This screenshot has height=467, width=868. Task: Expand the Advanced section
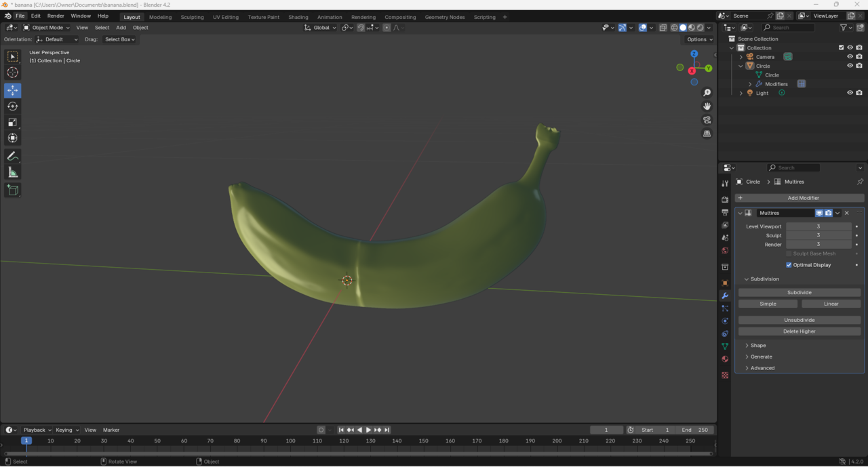pyautogui.click(x=762, y=368)
